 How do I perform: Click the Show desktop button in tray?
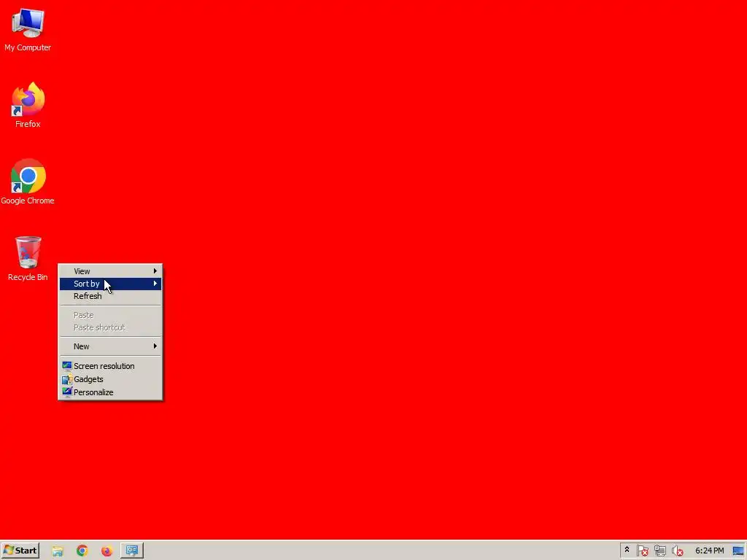click(739, 551)
